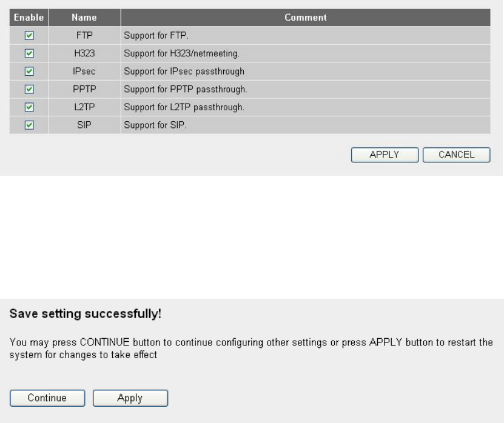Select the PPTP name cell
Viewport: 504px width, 423px height.
tap(84, 89)
